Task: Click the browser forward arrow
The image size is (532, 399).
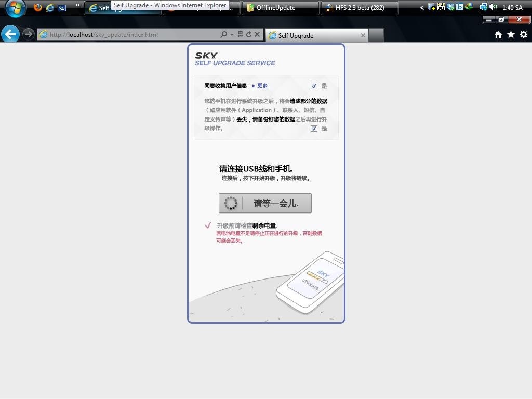Action: [x=29, y=34]
